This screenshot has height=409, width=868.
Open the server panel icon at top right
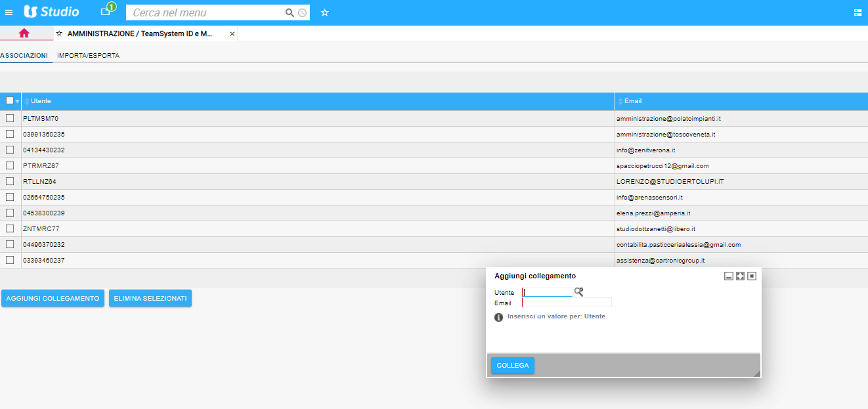point(857,12)
